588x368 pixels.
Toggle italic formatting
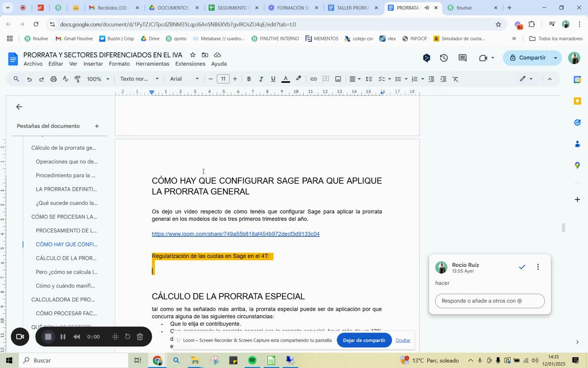261,79
